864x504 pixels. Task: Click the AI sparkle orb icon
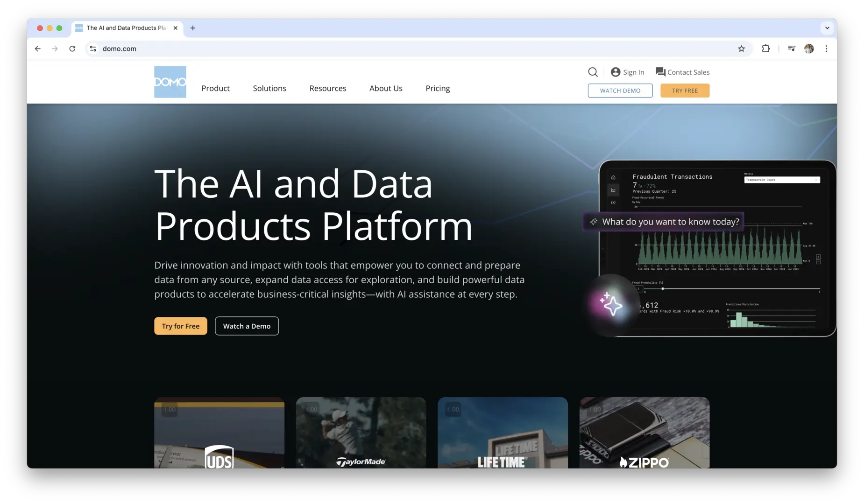point(611,304)
